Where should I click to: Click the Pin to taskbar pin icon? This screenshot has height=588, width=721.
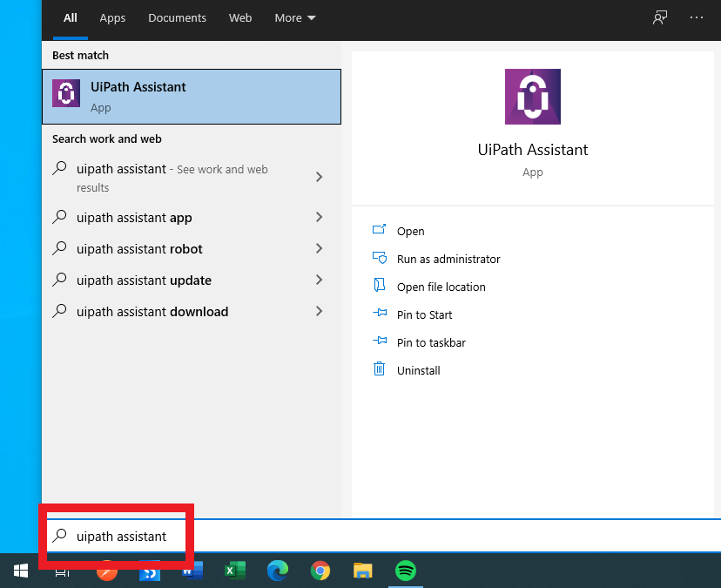[380, 341]
